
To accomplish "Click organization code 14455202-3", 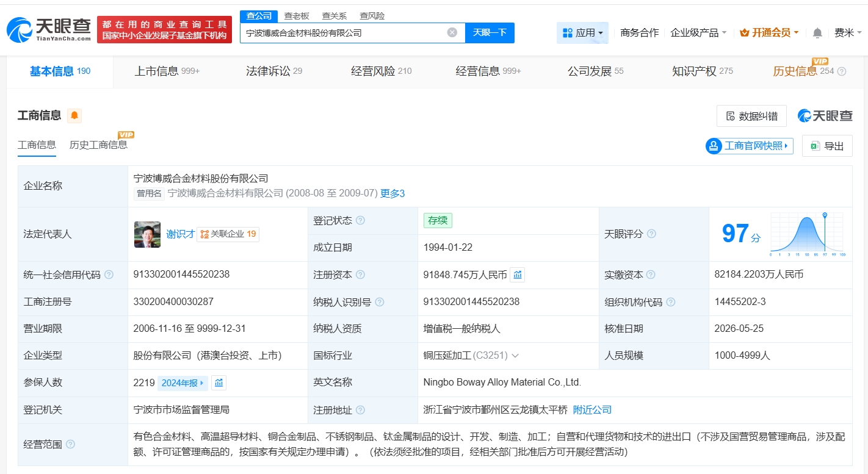I will coord(740,302).
